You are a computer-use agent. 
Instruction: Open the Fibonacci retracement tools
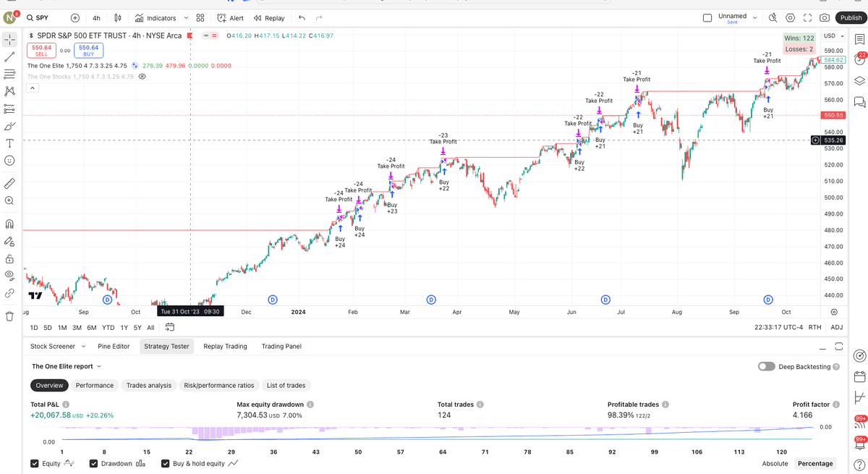tap(9, 75)
